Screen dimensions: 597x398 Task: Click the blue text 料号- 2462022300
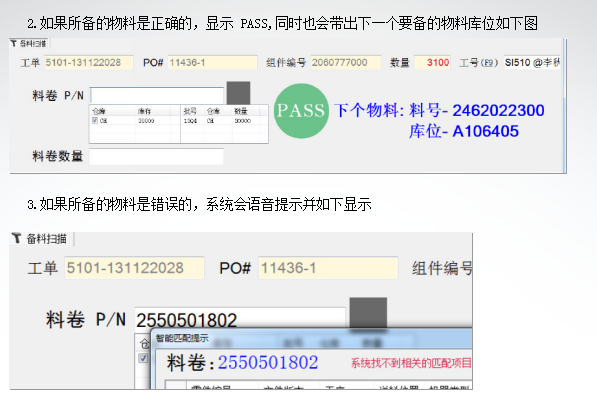(477, 110)
